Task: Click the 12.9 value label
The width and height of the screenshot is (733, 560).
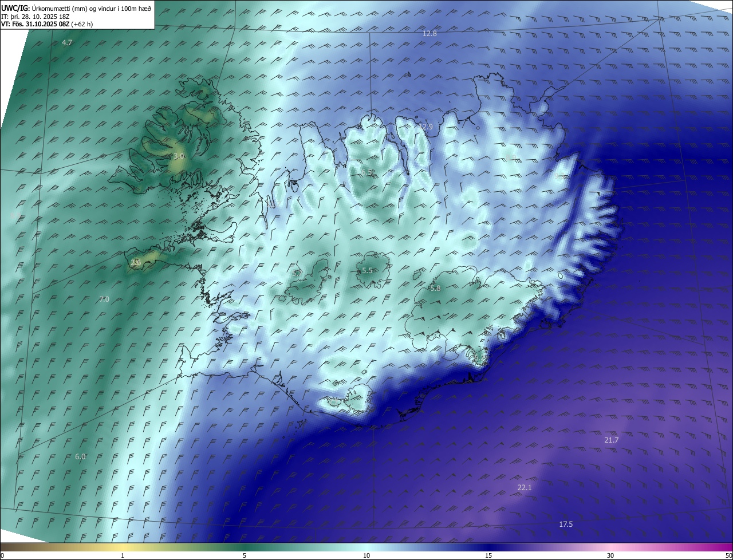Action: coord(425,127)
